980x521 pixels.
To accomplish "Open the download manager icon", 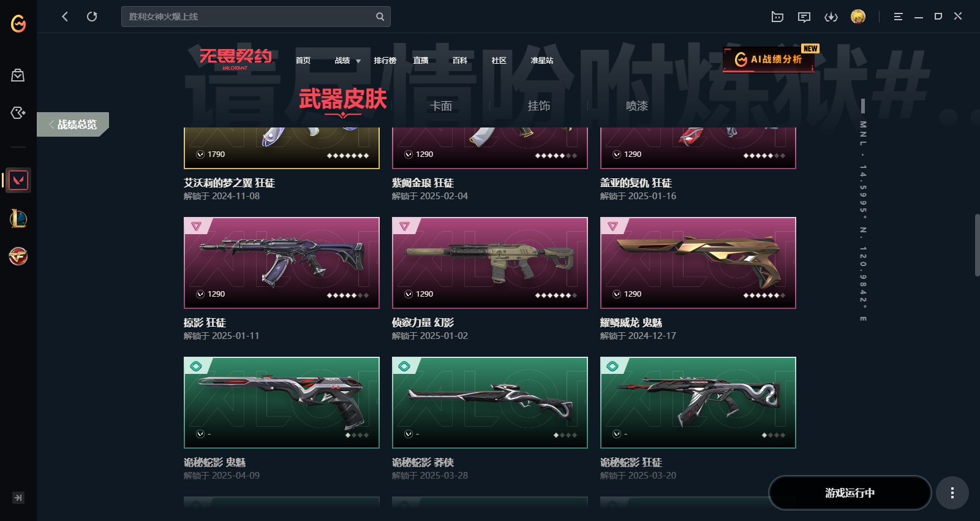I will point(831,17).
